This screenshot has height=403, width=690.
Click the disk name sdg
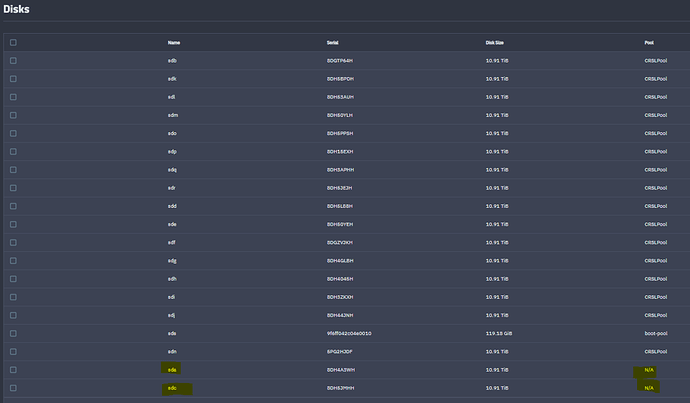coord(172,261)
